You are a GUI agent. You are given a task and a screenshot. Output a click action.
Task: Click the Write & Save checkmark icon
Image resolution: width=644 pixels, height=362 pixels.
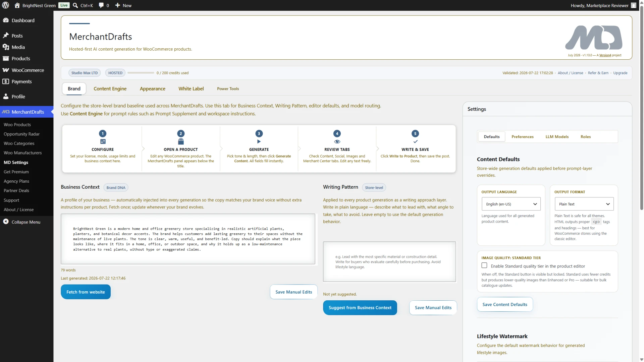(x=415, y=141)
